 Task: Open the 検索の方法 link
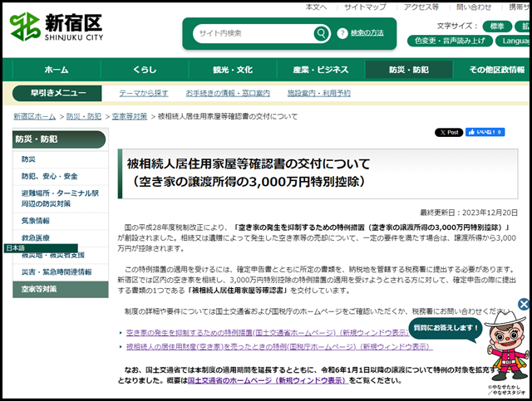coord(367,33)
